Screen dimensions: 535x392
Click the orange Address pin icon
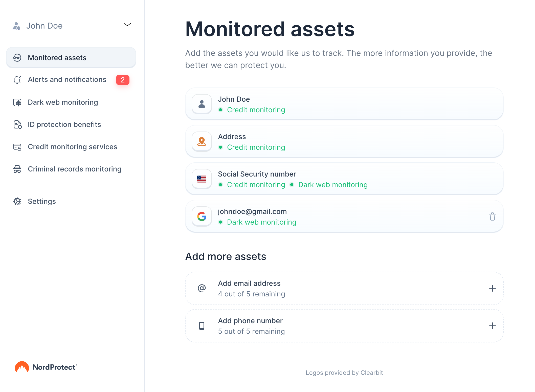(x=202, y=142)
